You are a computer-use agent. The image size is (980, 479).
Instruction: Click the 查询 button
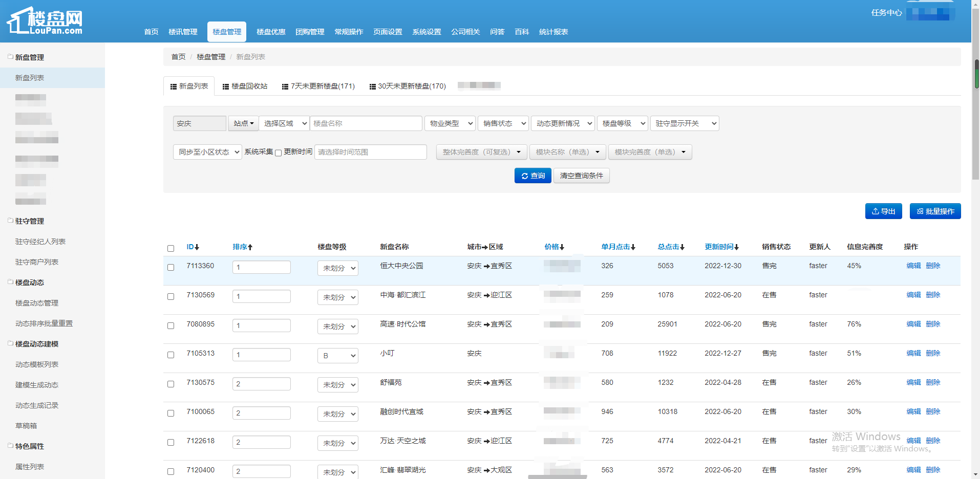coord(533,176)
